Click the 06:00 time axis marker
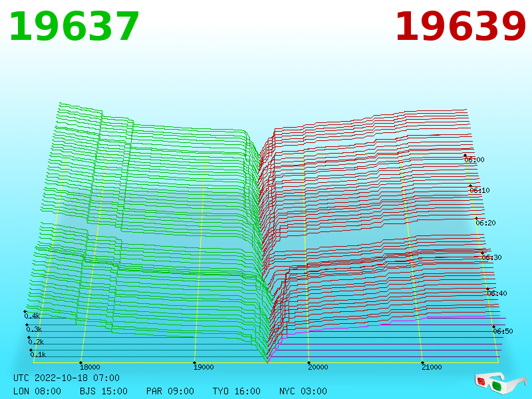Image resolution: width=532 pixels, height=399 pixels. pos(475,160)
